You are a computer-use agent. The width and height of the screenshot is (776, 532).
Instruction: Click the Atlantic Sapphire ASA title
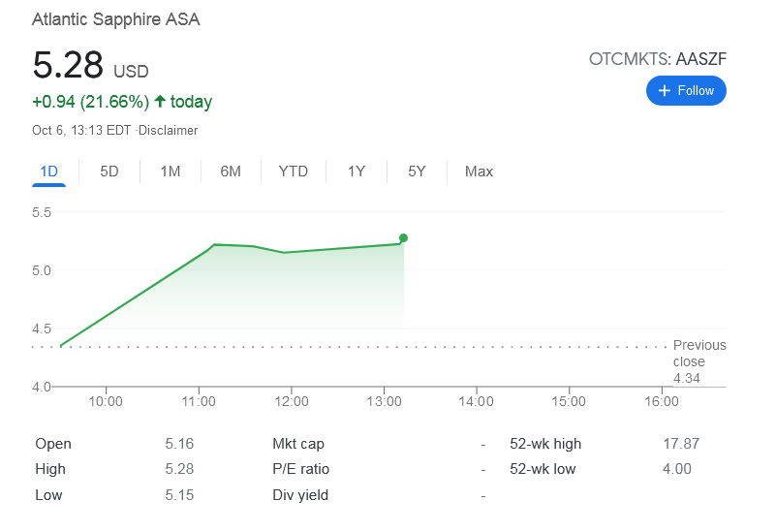point(116,19)
